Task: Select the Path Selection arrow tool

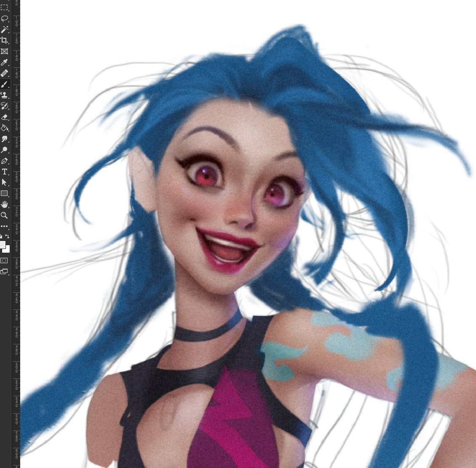Action: pos(4,182)
